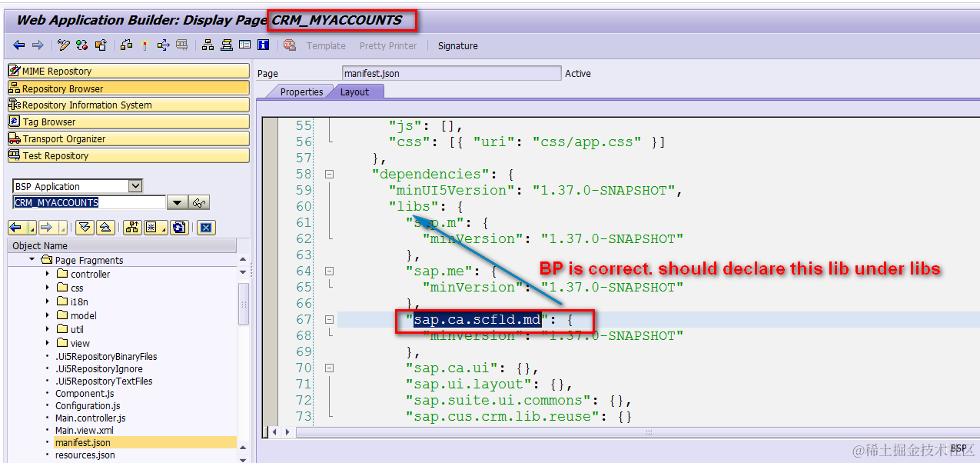
Task: Open the Repository Information System panel
Action: (x=128, y=105)
